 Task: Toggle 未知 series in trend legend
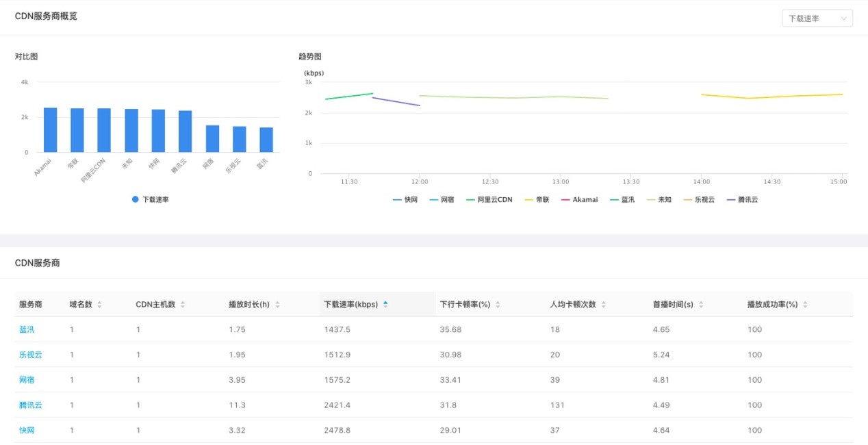659,200
